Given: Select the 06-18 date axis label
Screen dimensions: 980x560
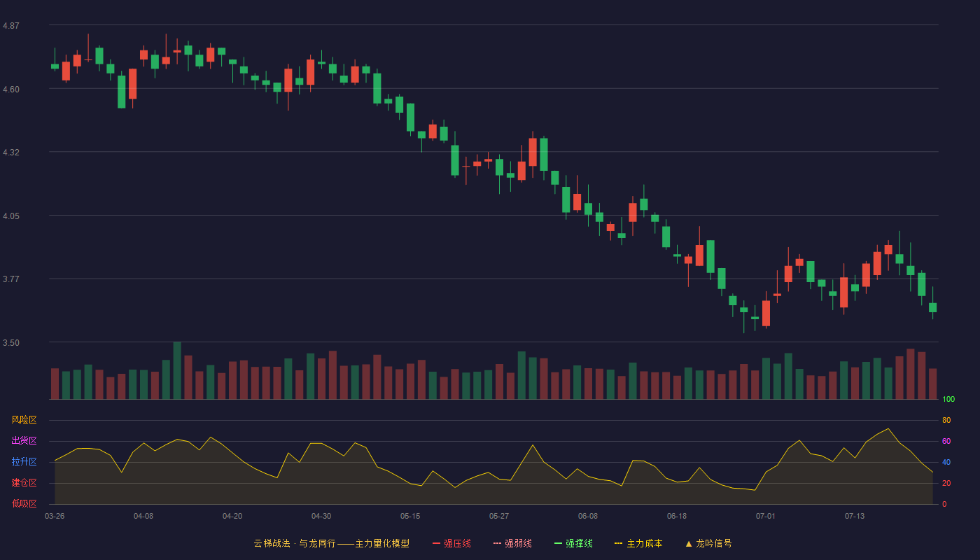Looking at the screenshot, I should coord(677,516).
